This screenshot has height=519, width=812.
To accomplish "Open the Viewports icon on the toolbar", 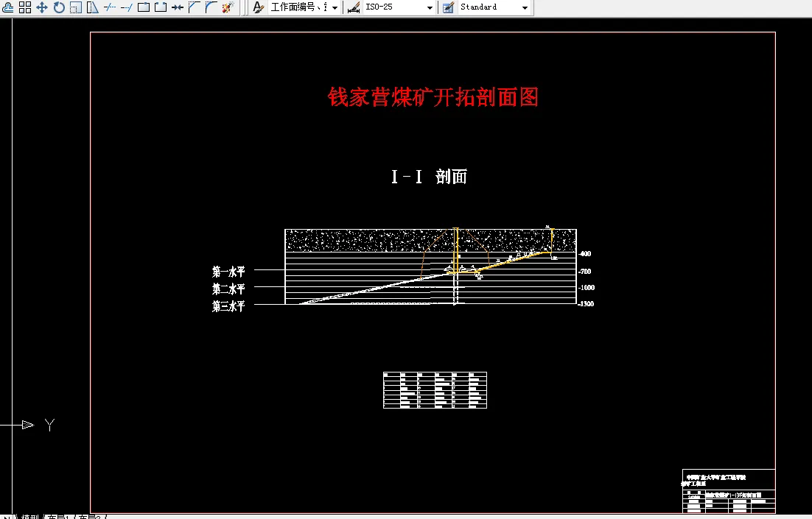I will pyautogui.click(x=24, y=7).
